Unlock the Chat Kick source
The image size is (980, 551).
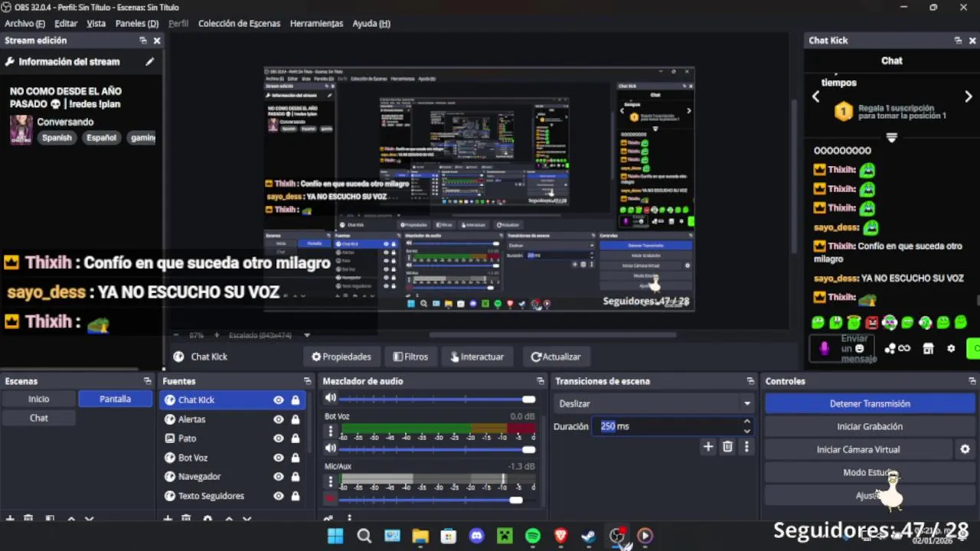pyautogui.click(x=295, y=399)
